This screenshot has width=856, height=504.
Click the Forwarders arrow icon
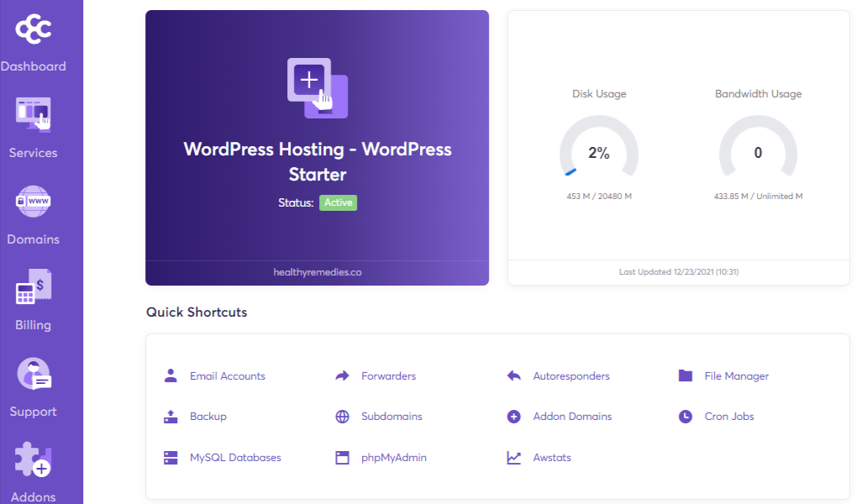(342, 375)
